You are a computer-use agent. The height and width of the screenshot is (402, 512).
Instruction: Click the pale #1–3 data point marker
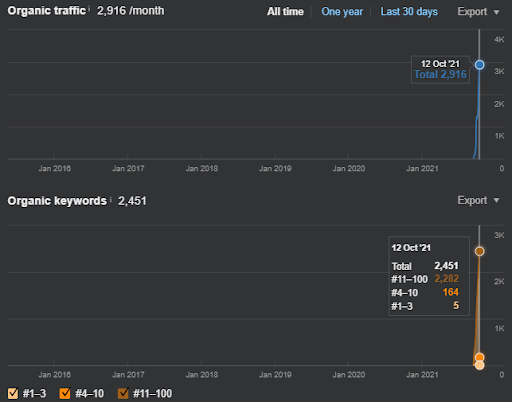[x=479, y=365]
